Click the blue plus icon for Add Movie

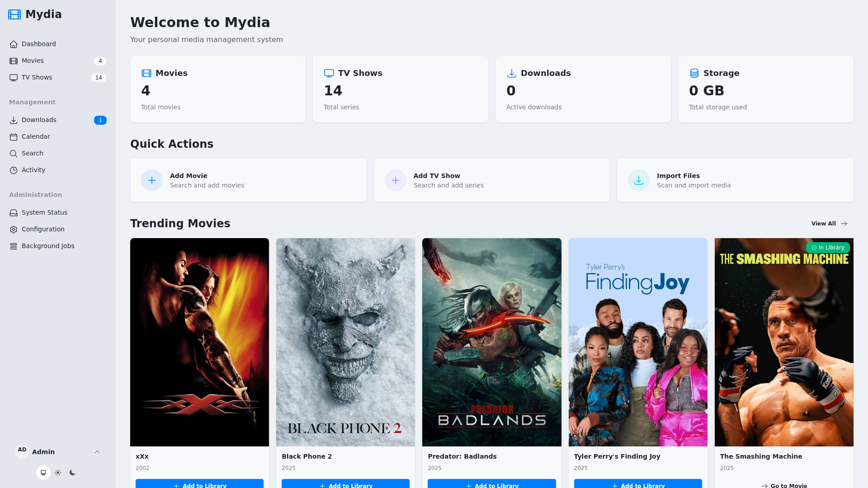click(152, 180)
